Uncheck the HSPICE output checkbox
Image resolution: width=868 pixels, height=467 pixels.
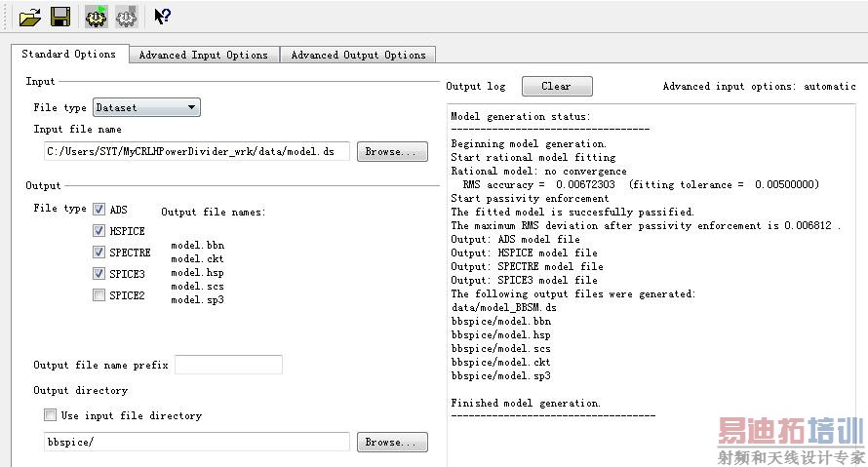click(99, 231)
